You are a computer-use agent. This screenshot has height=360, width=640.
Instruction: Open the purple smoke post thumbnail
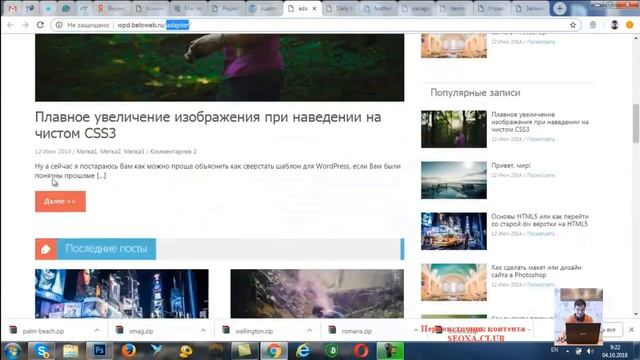tap(317, 293)
